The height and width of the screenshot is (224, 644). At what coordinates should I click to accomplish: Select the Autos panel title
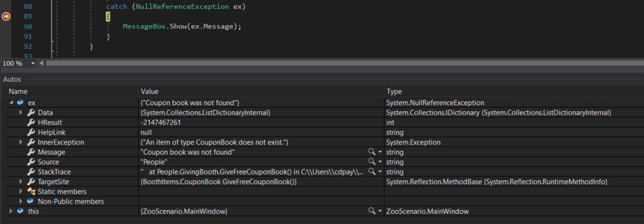pos(12,79)
